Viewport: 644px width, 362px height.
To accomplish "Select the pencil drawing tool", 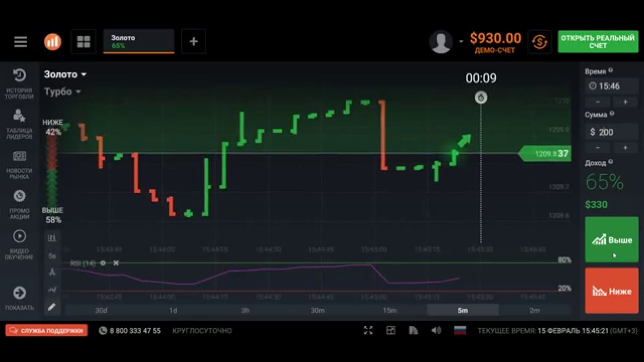I will (52, 306).
